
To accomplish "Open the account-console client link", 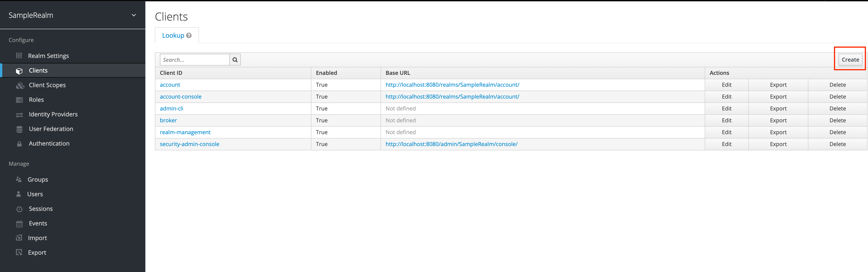I will [181, 97].
